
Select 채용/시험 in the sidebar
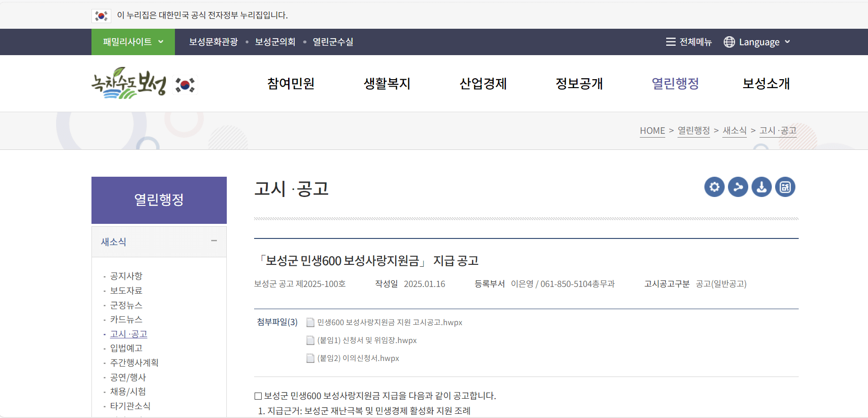[128, 392]
